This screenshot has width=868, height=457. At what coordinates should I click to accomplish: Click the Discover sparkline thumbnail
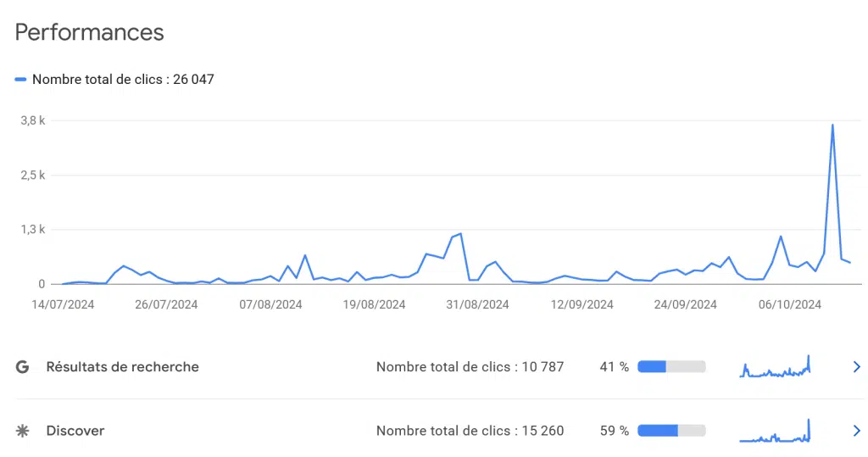tap(775, 431)
